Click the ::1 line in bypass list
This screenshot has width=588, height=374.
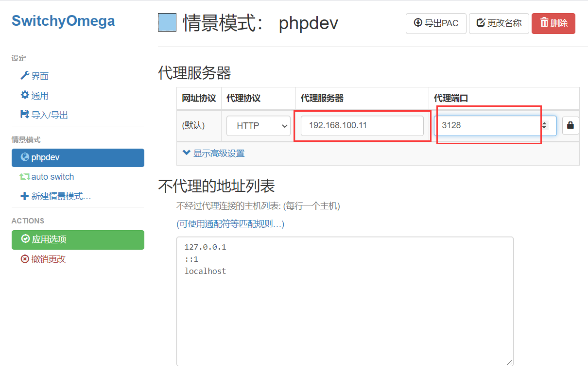191,259
